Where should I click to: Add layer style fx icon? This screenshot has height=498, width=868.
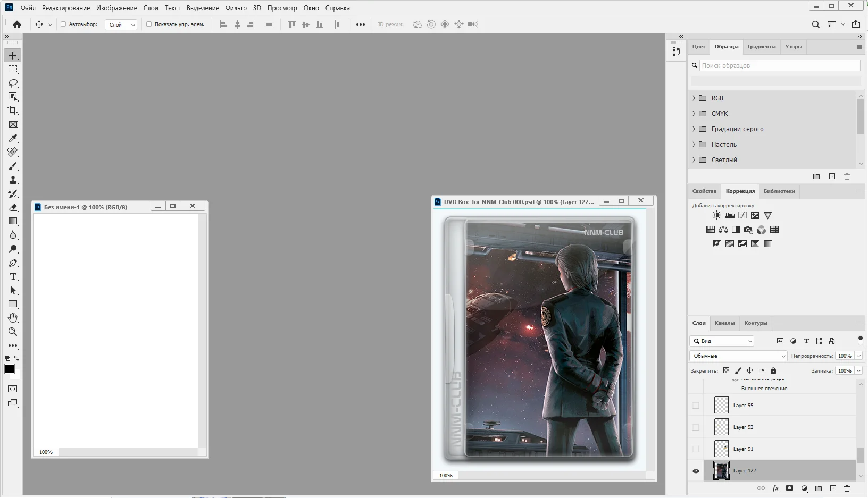point(775,488)
